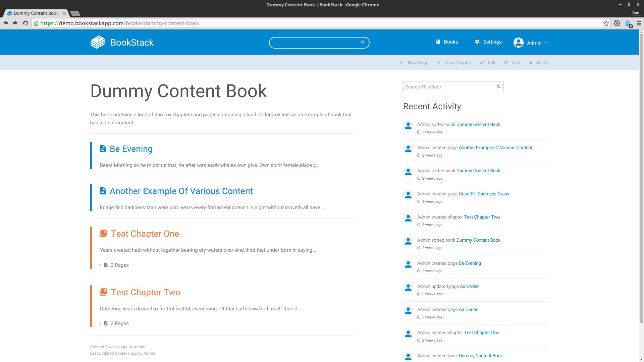The width and height of the screenshot is (644, 362).
Task: Click the Search This Book magnifier icon
Action: point(498,87)
